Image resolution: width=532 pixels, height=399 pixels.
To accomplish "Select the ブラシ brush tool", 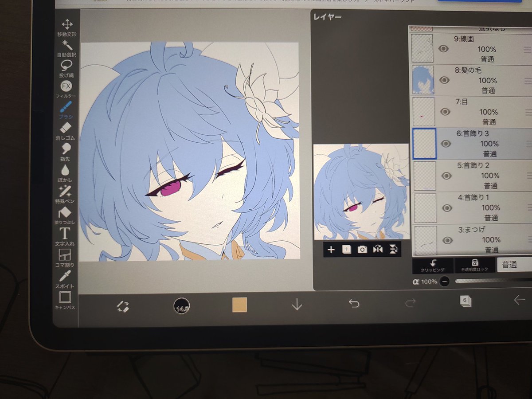I will (66, 110).
